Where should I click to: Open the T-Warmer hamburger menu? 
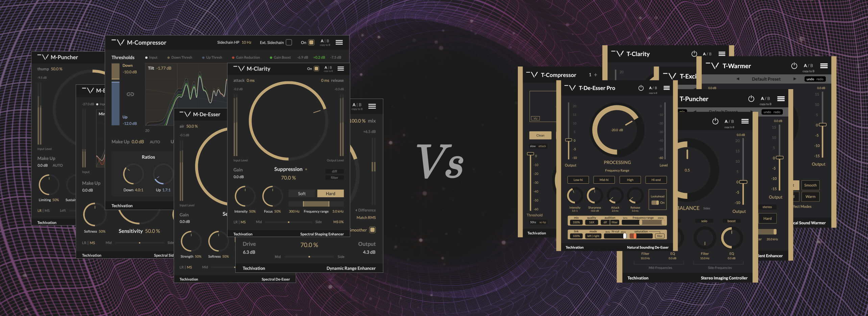click(824, 66)
